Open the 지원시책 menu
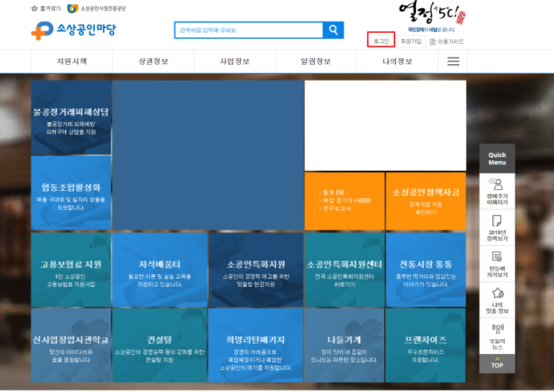The height and width of the screenshot is (392, 554). (x=72, y=61)
